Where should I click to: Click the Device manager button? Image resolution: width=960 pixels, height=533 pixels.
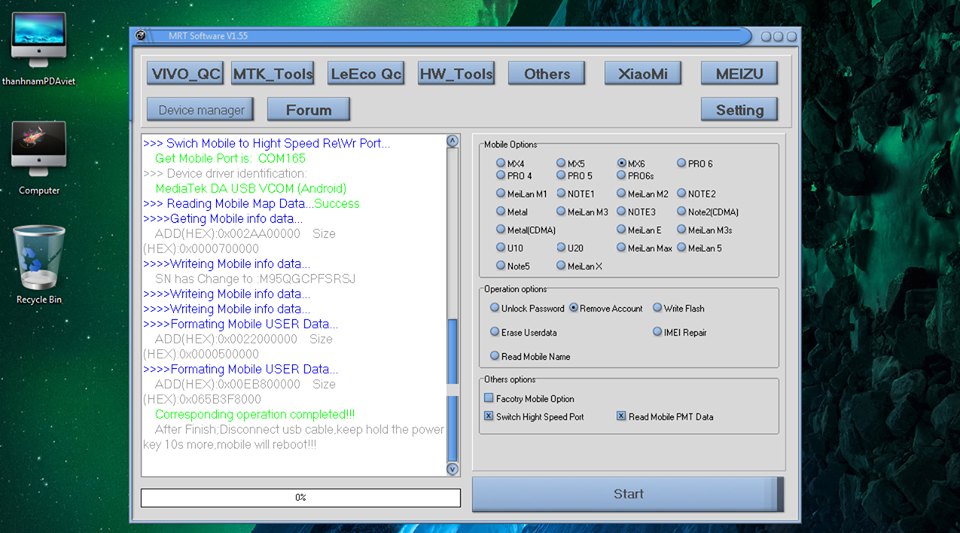pos(200,110)
